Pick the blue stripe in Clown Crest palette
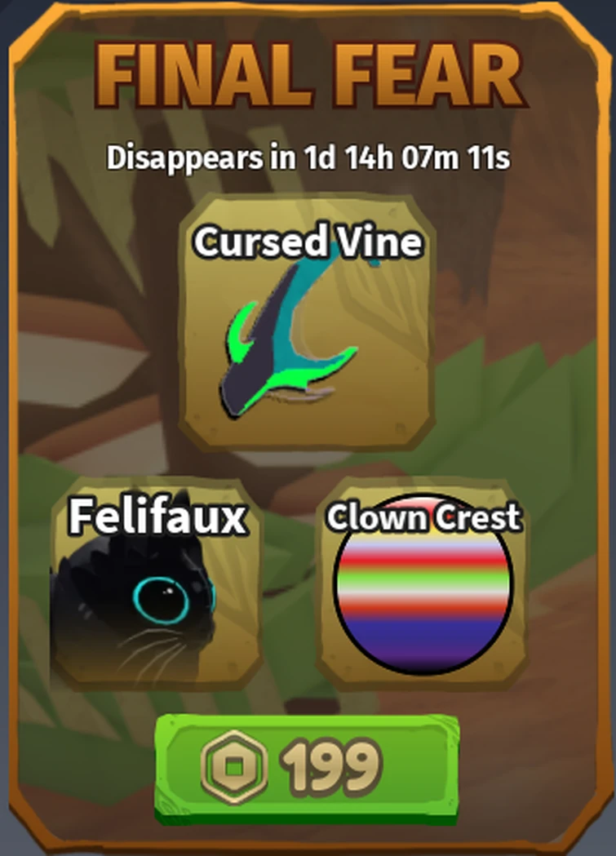The height and width of the screenshot is (856, 616). click(x=423, y=631)
